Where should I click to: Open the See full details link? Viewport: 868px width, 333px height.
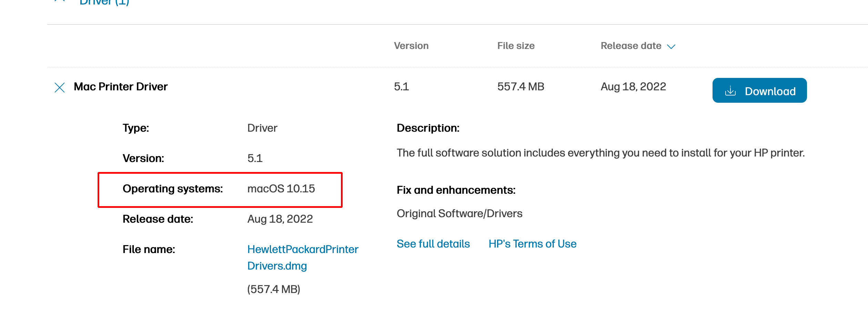433,244
